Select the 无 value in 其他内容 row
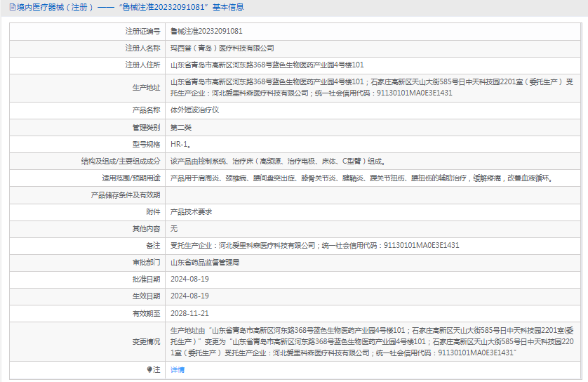The width and height of the screenshot is (588, 382). [x=174, y=228]
